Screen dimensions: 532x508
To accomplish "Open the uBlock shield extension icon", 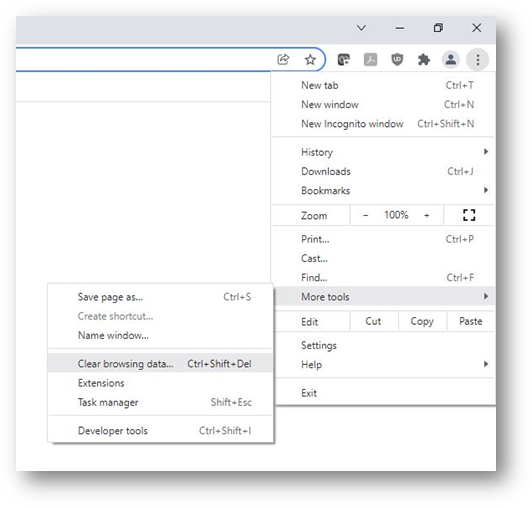I will (397, 60).
